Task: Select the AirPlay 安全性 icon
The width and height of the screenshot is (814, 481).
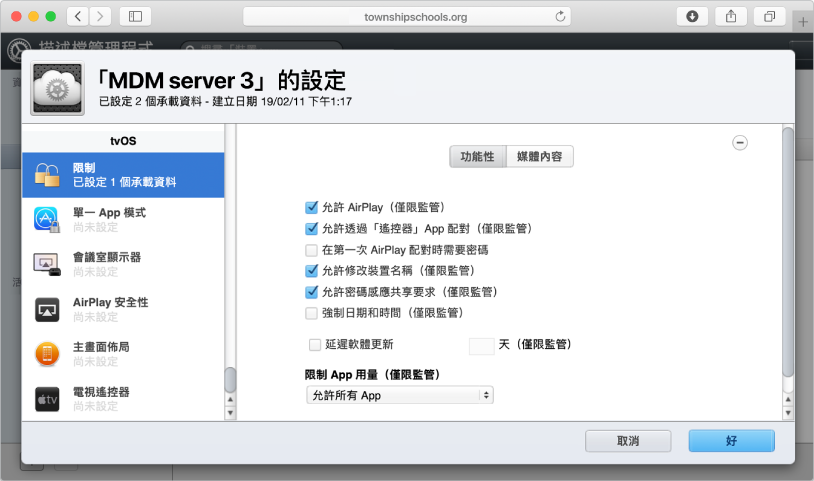Action: [47, 309]
